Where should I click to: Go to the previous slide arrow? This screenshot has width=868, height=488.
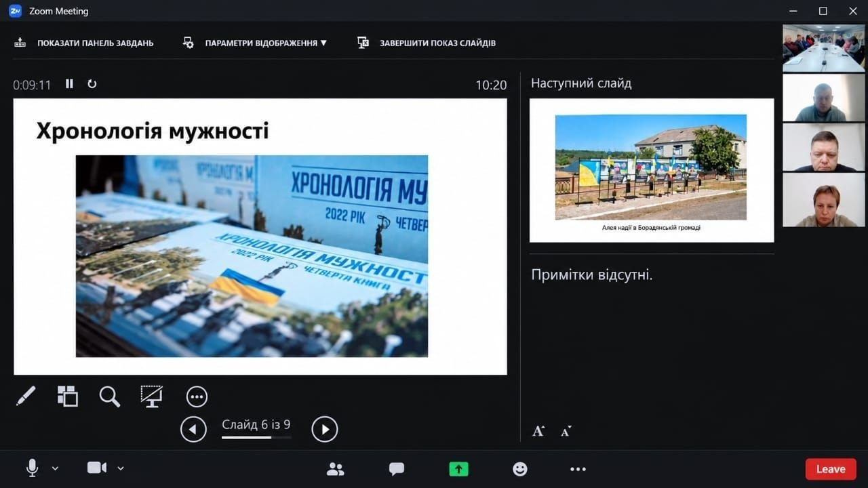pos(193,429)
